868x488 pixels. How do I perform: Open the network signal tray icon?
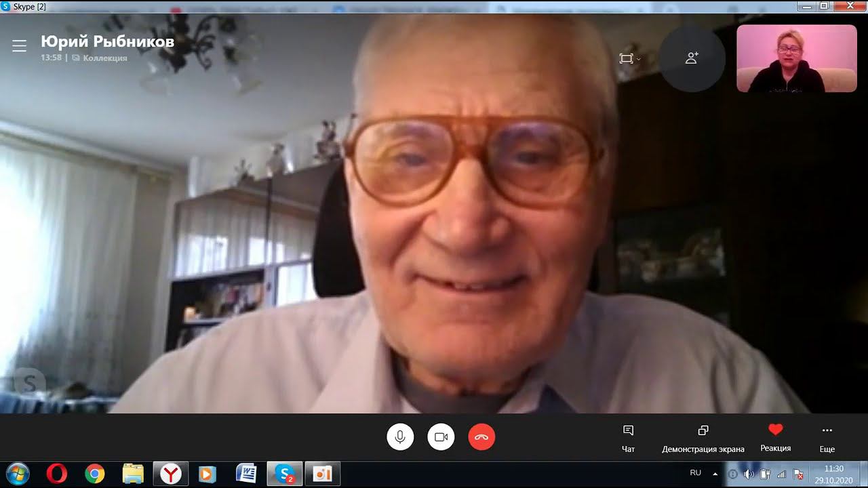(x=781, y=474)
